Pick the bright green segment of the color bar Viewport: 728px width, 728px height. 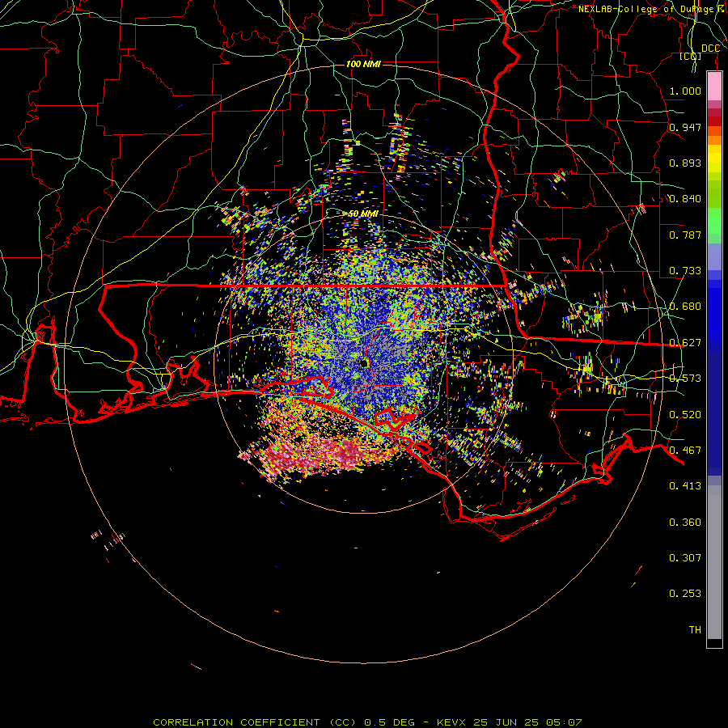click(x=714, y=221)
